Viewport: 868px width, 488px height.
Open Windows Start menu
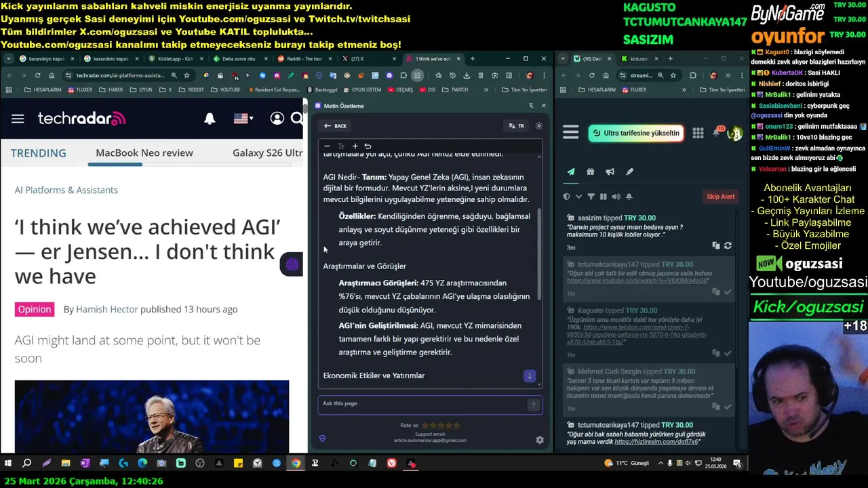pyautogui.click(x=8, y=463)
